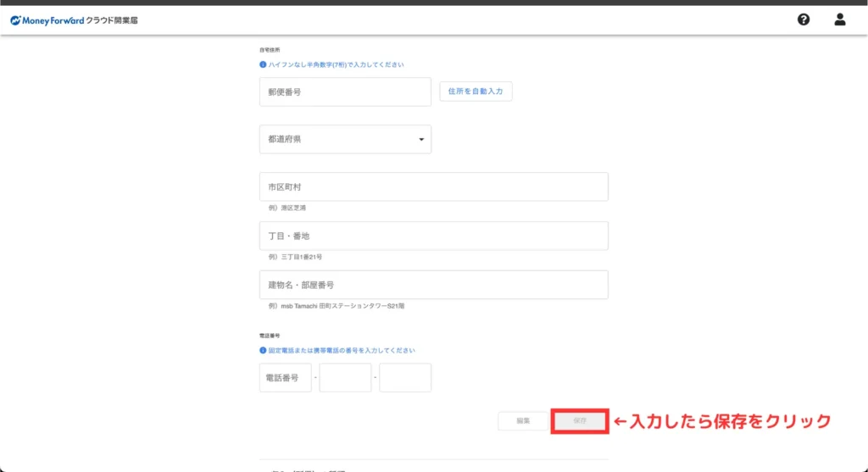Click info icon beside phone number hint
The width and height of the screenshot is (868, 472).
(x=263, y=350)
